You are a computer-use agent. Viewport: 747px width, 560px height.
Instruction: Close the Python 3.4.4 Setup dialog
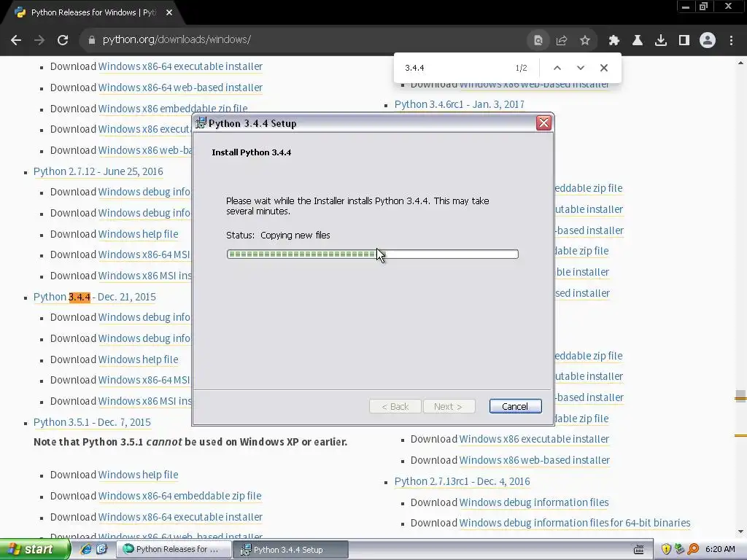coord(543,123)
